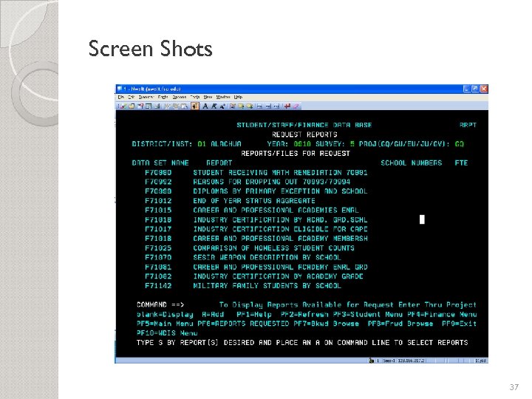
Task: Click the PF1=Help hint text
Action: pos(254,314)
